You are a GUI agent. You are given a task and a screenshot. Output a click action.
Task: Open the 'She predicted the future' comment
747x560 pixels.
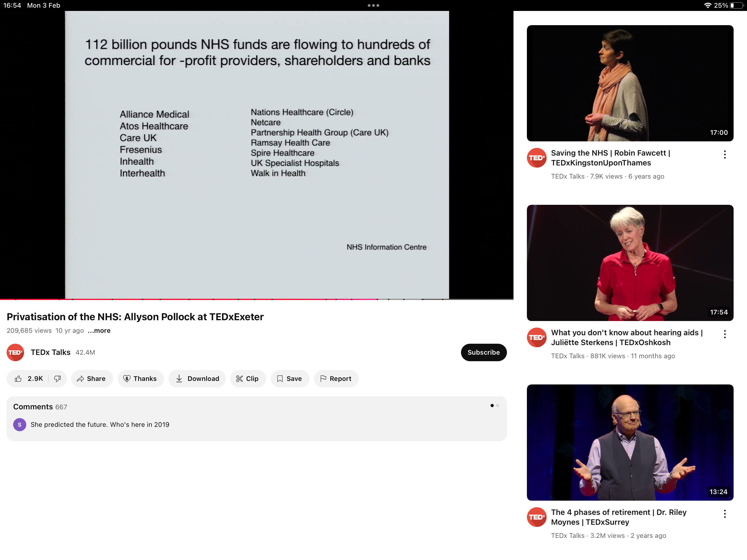tap(100, 425)
